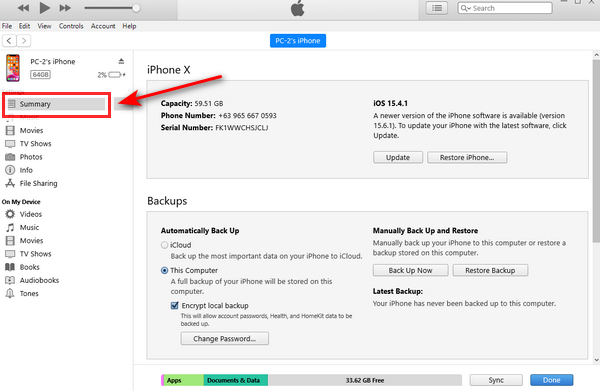
Task: Click the Info circle icon
Action: coord(10,170)
